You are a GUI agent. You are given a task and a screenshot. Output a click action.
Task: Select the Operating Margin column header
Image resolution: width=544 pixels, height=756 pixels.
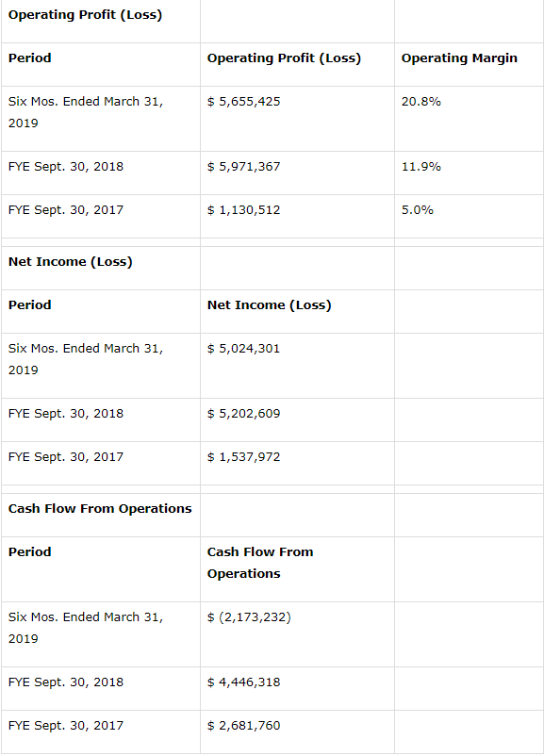459,58
